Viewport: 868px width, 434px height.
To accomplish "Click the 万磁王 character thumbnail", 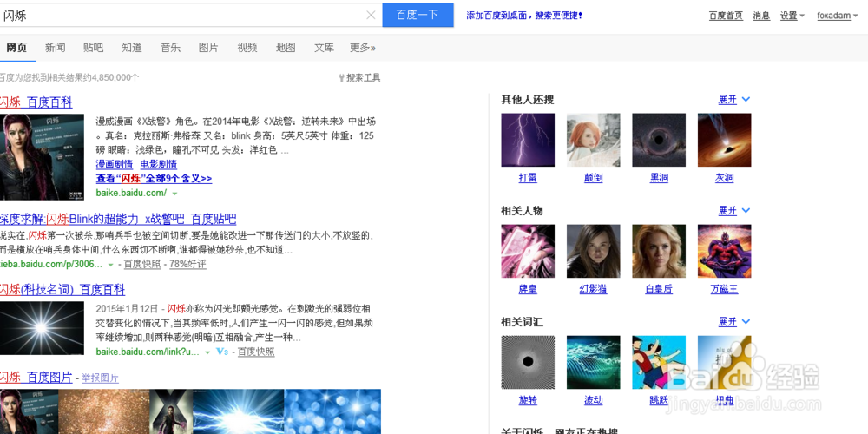I will [x=724, y=251].
